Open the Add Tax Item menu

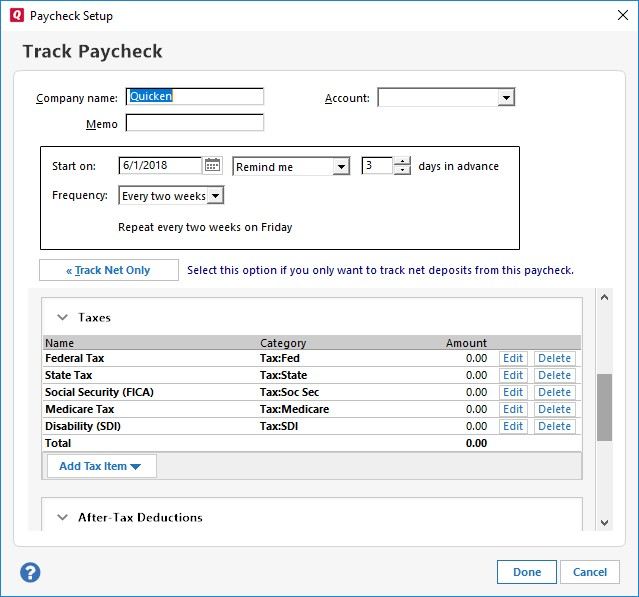(100, 466)
